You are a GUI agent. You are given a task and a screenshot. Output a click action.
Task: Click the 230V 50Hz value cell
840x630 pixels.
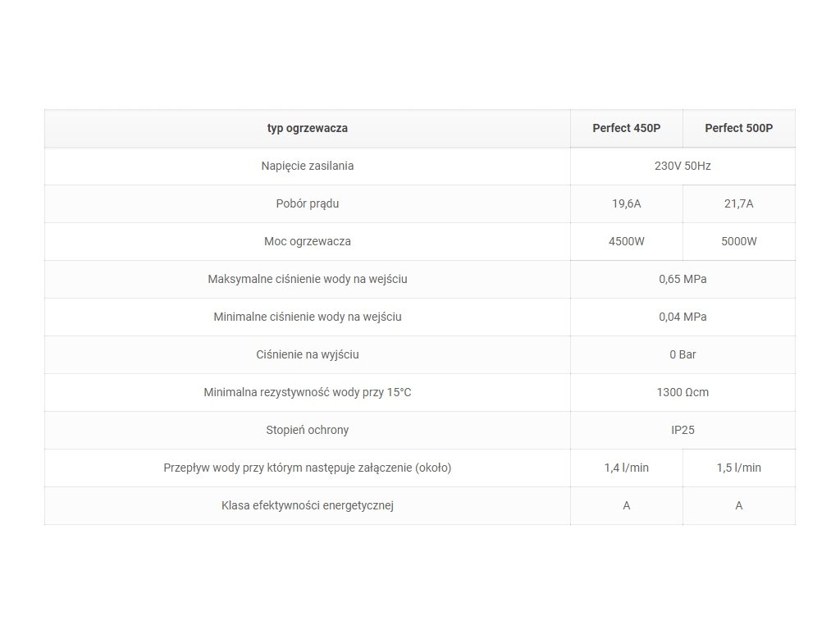[682, 166]
